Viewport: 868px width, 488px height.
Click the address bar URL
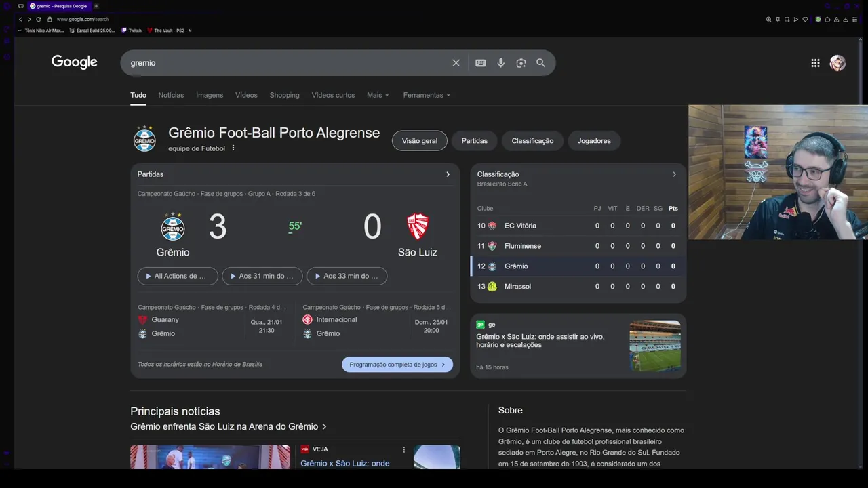pyautogui.click(x=83, y=19)
